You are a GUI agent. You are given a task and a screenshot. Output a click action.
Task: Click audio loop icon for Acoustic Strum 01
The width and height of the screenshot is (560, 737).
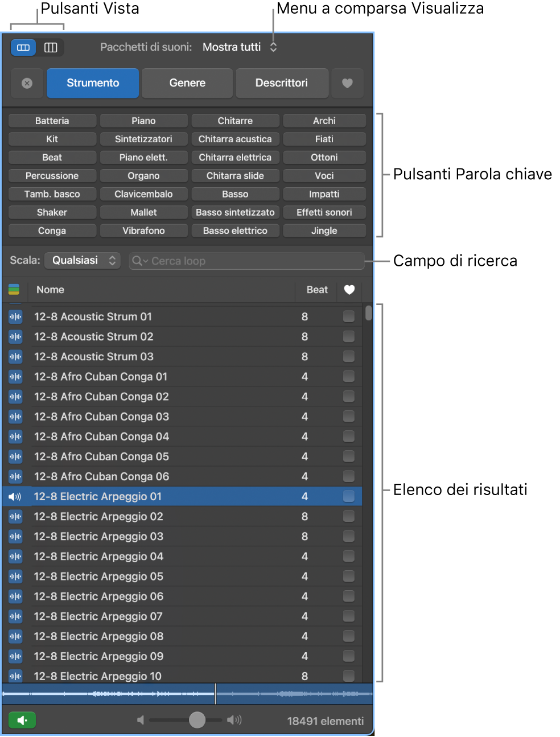coord(15,316)
